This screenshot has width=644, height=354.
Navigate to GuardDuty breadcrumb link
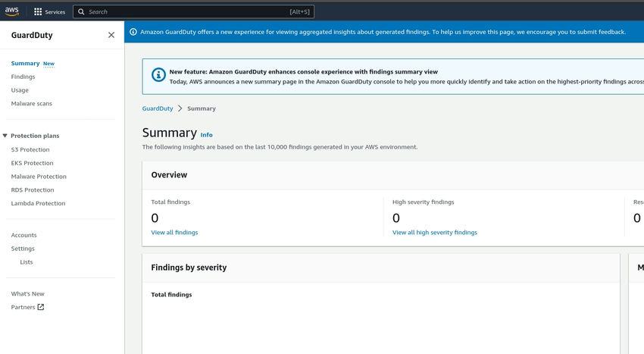[157, 108]
